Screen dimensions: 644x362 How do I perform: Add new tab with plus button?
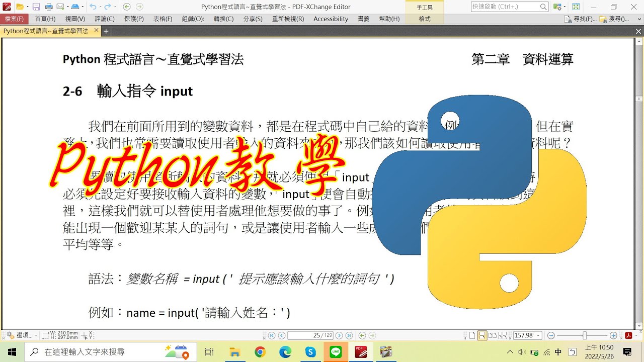pos(106,31)
